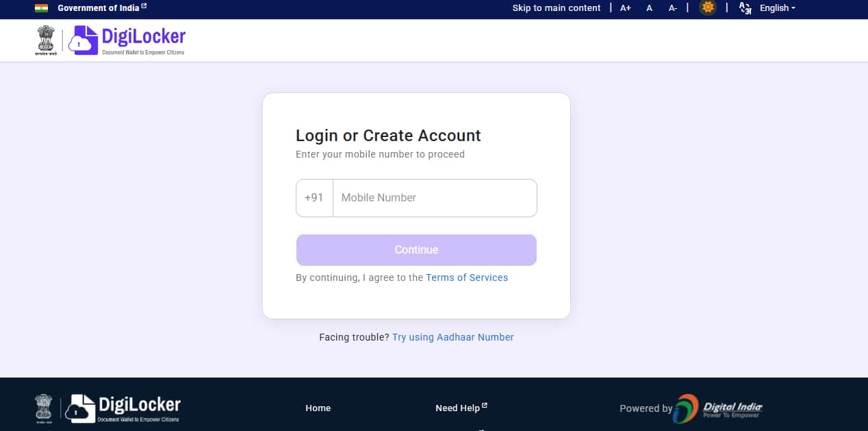The height and width of the screenshot is (431, 868).
Task: Click the +91 country code prefix
Action: coord(314,198)
